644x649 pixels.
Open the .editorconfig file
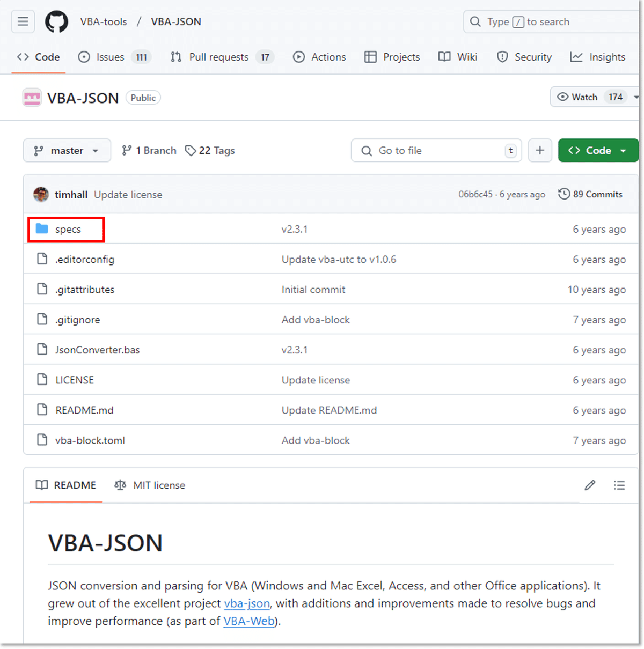coord(85,260)
